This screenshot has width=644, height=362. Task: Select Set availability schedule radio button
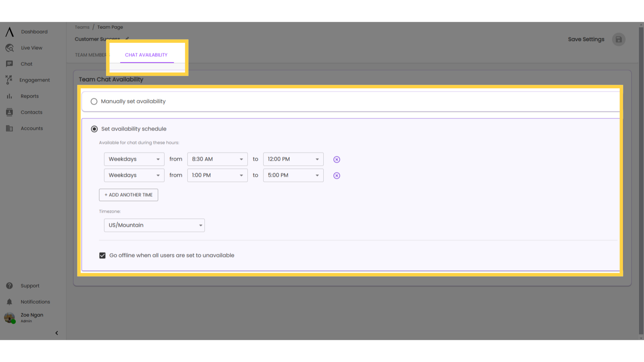tap(94, 129)
